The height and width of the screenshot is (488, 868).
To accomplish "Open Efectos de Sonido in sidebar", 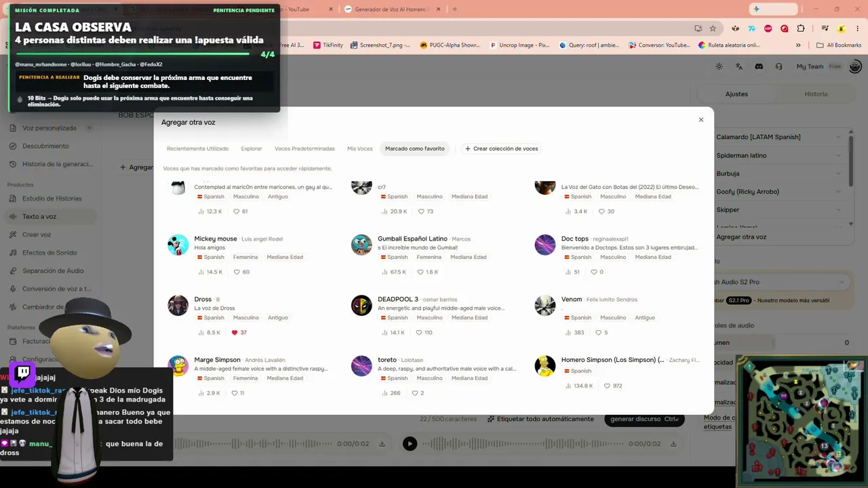I will [50, 253].
